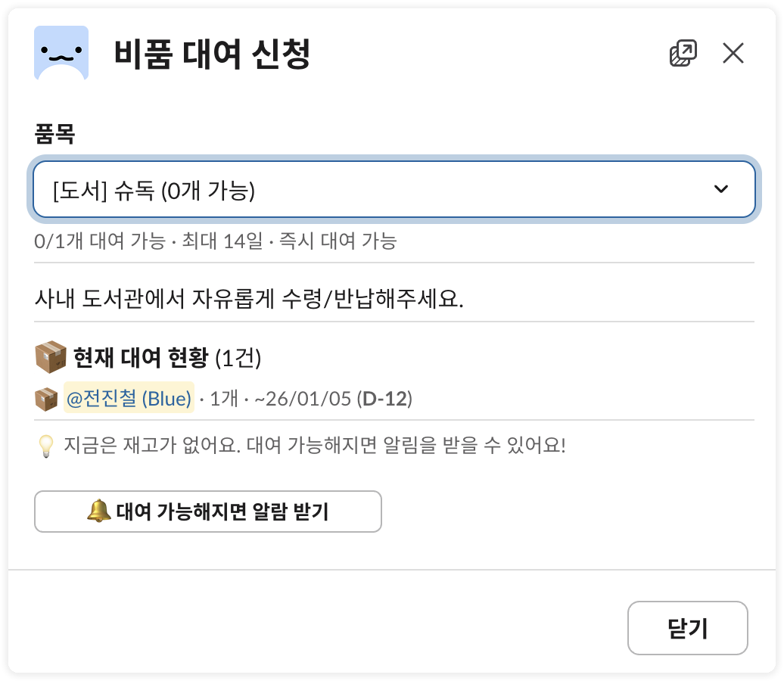
Task: Click the 닫기 button at the bottom
Action: pos(688,628)
